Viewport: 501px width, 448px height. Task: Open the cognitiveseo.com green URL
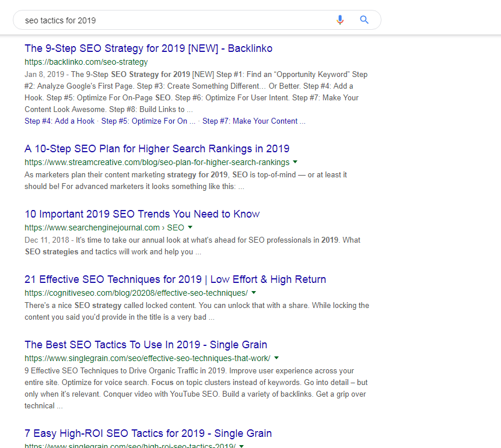click(136, 293)
